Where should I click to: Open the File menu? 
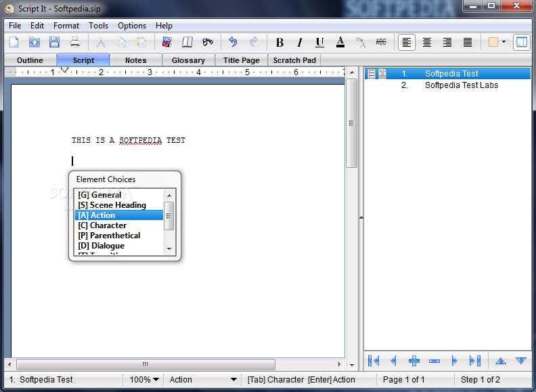[x=15, y=26]
